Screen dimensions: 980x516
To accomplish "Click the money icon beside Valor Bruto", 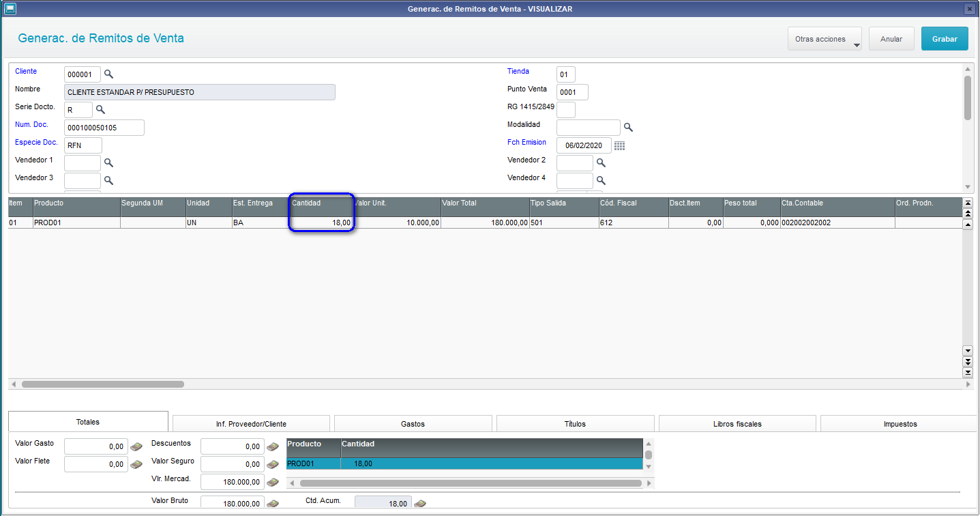I will tap(273, 504).
